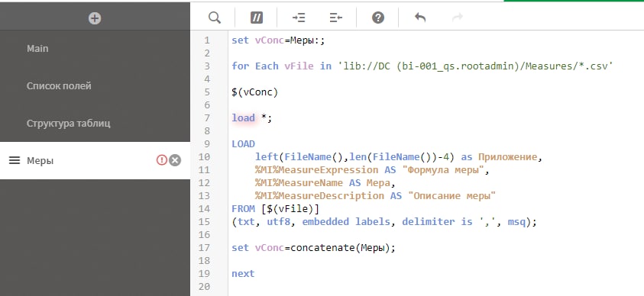Click the 'as Приложение' code line
The width and height of the screenshot is (644, 296).
399,157
